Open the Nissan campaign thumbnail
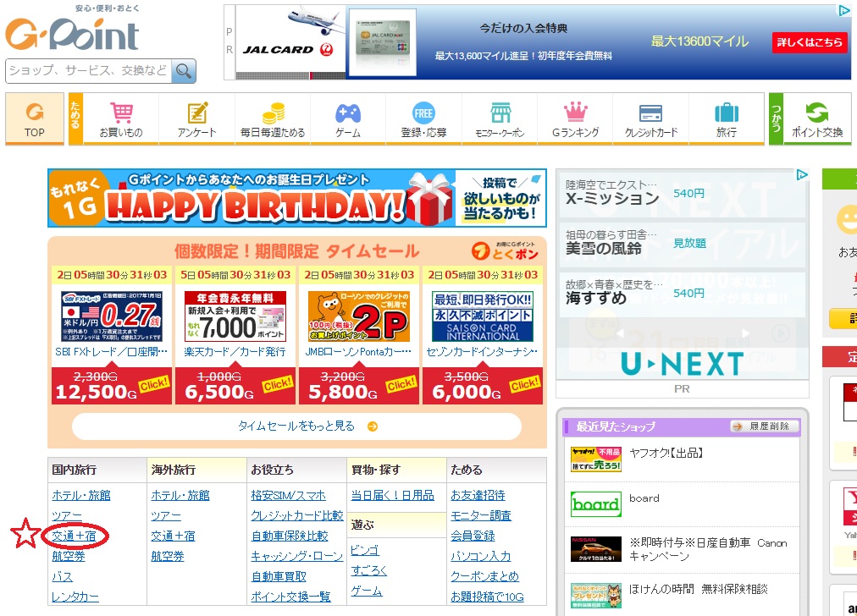This screenshot has width=857, height=616. [595, 549]
